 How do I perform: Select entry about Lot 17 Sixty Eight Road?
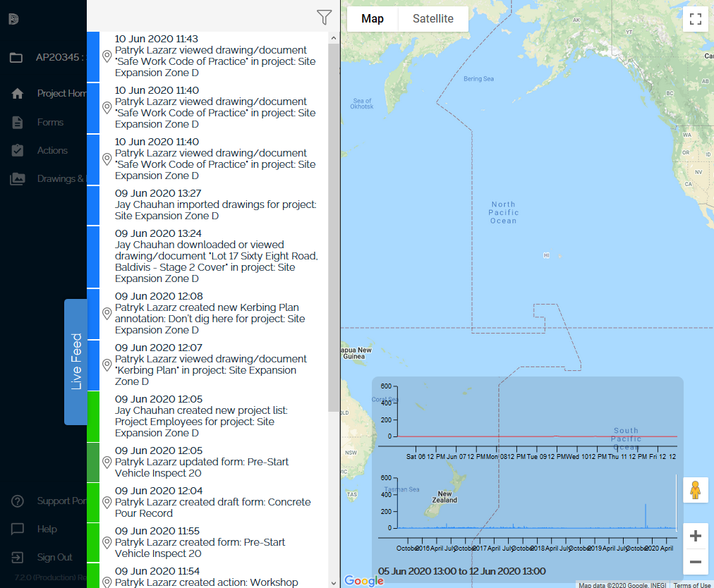pos(213,256)
